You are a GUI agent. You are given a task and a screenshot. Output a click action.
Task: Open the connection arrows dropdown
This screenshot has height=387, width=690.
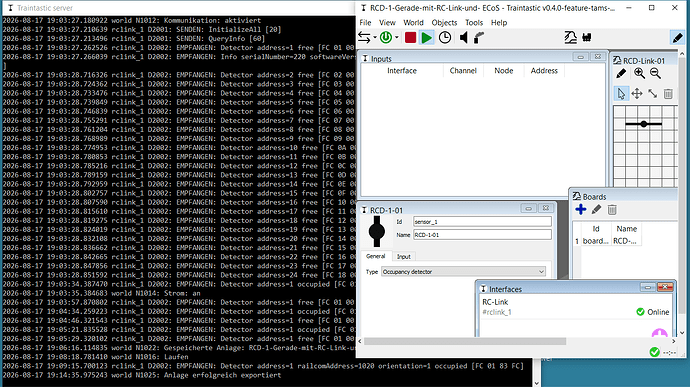375,38
